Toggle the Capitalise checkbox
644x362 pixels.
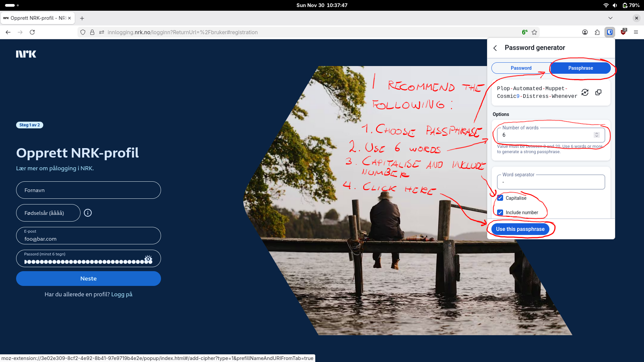point(500,198)
